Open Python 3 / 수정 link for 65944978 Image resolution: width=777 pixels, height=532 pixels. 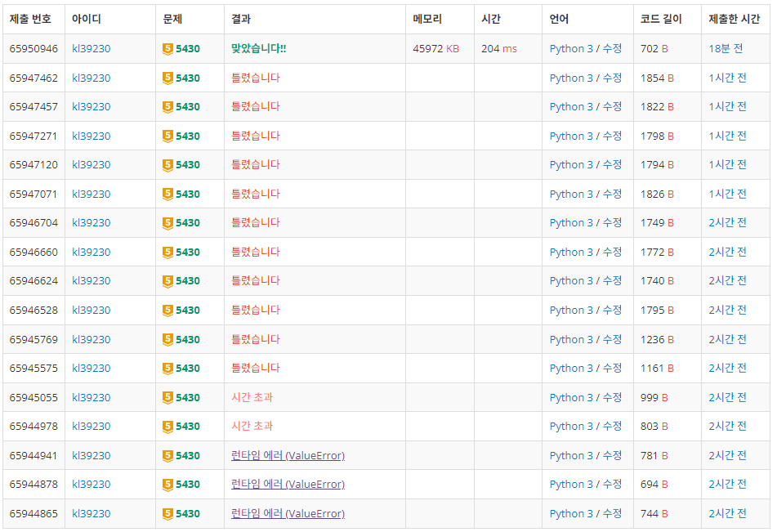pos(586,426)
